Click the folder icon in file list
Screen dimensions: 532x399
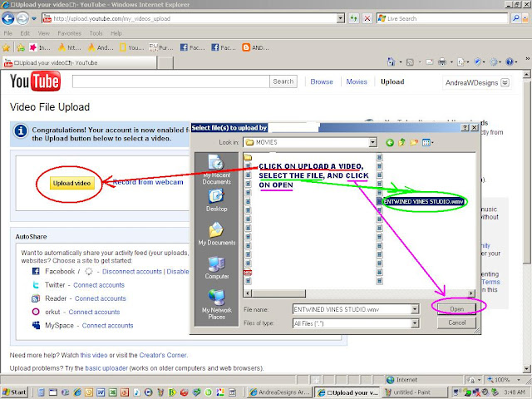tap(248, 157)
